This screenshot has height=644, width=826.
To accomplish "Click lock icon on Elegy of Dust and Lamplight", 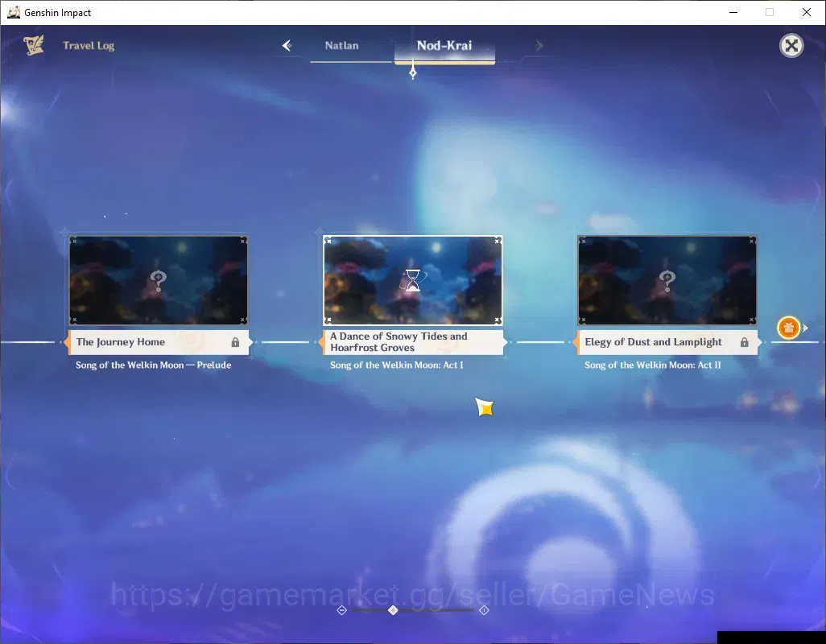I will [x=745, y=342].
